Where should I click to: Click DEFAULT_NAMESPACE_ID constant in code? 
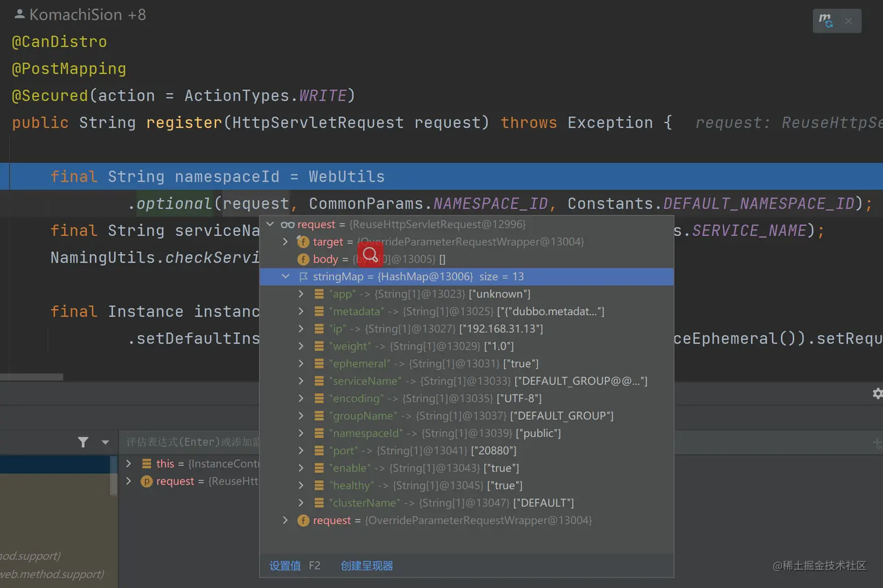point(759,204)
